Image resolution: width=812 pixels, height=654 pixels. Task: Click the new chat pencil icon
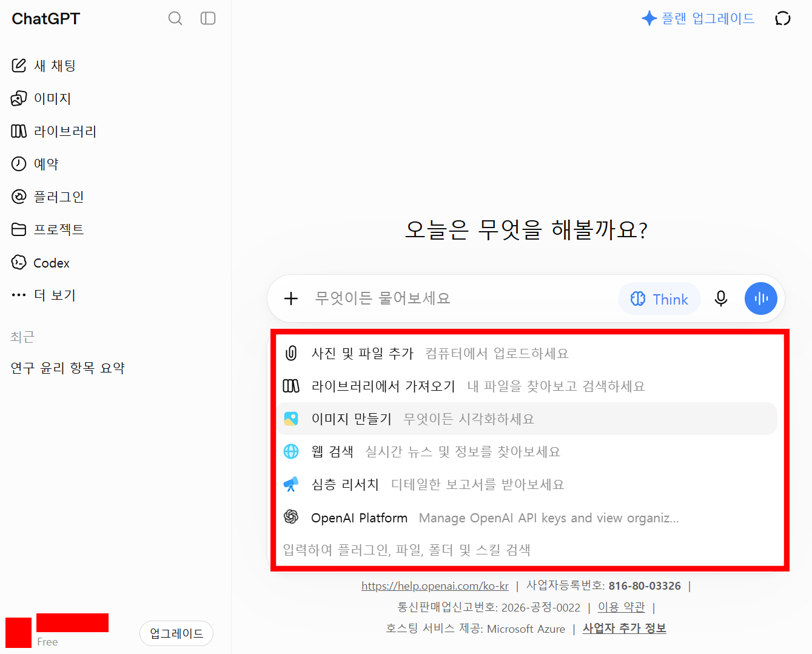pyautogui.click(x=19, y=66)
